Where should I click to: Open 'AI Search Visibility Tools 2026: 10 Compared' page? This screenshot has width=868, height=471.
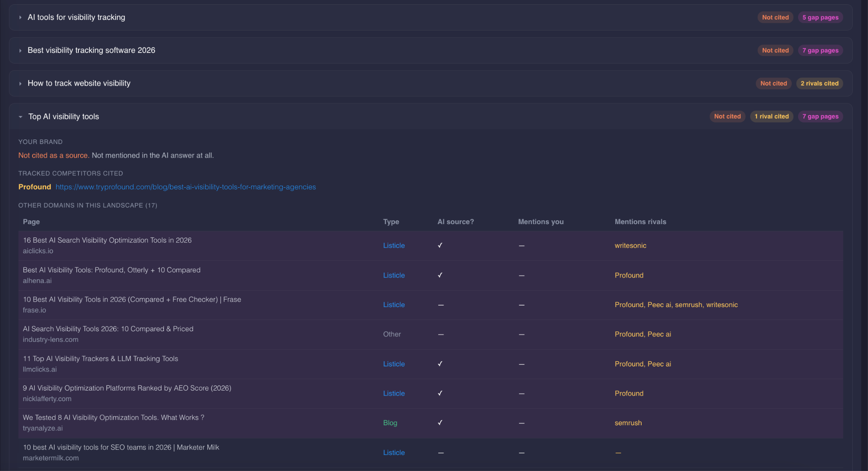tap(108, 329)
